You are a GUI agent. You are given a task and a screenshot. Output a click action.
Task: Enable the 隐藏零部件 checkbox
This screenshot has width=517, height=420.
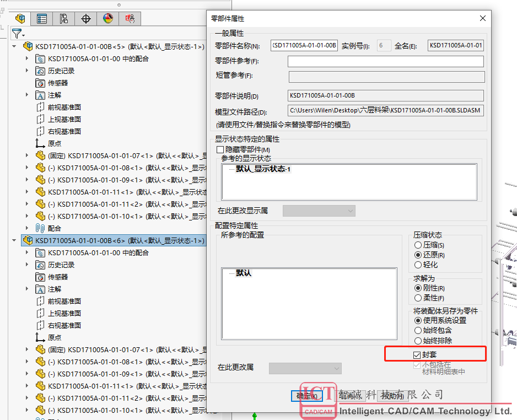click(x=220, y=149)
